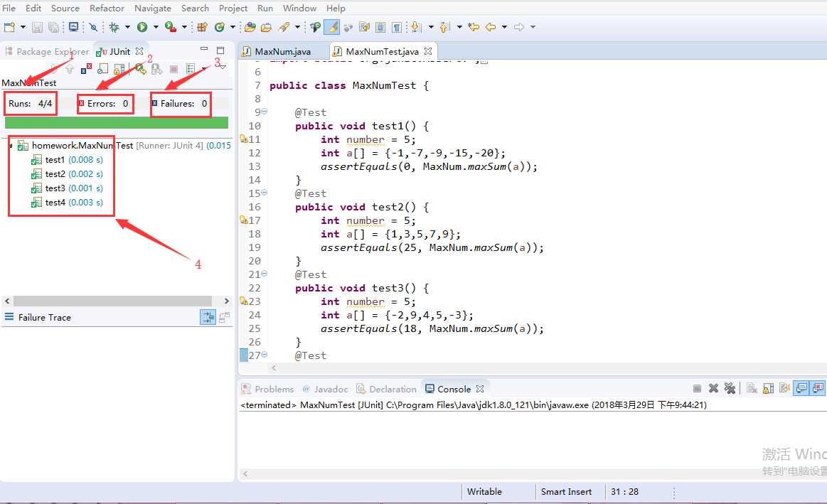Toggle Block Selection Mode icon
Screen dimensions: 827x504
click(x=380, y=27)
